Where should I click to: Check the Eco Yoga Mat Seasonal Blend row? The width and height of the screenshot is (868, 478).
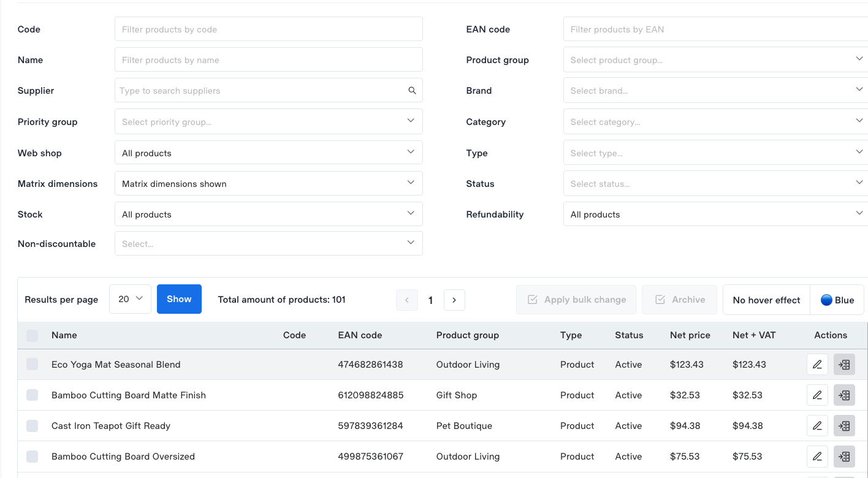(32, 365)
